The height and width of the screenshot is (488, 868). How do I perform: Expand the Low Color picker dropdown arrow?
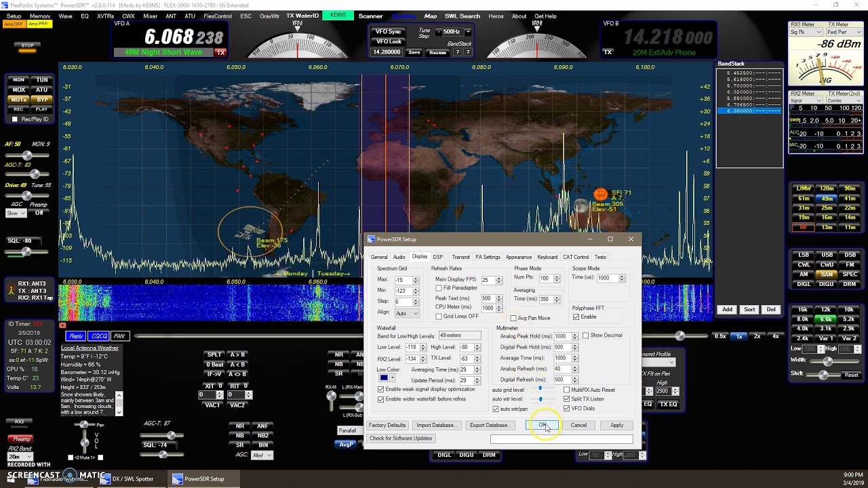[x=393, y=378]
